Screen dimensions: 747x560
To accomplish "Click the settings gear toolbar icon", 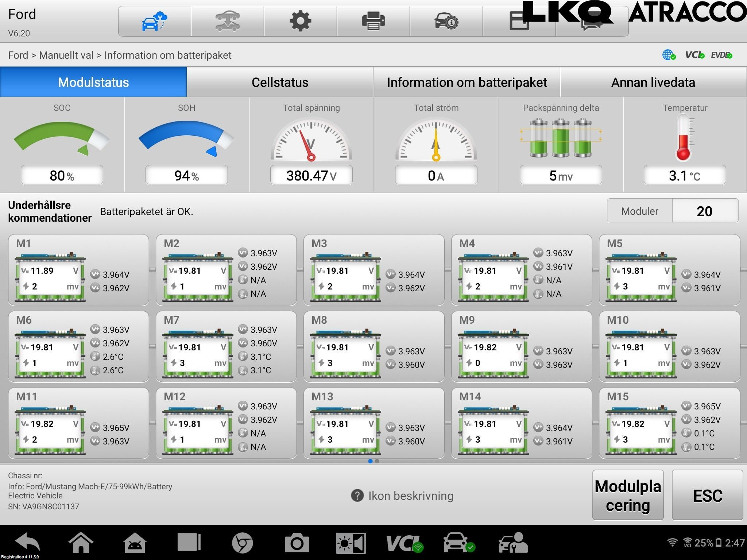I will coord(300,21).
